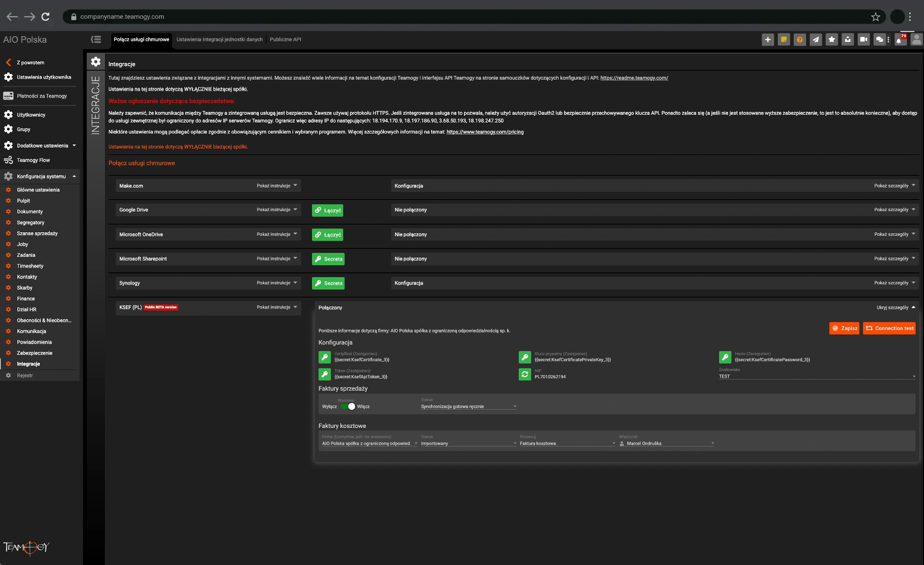Open the readme.teamogy.com link
924x565 pixels.
tap(634, 78)
